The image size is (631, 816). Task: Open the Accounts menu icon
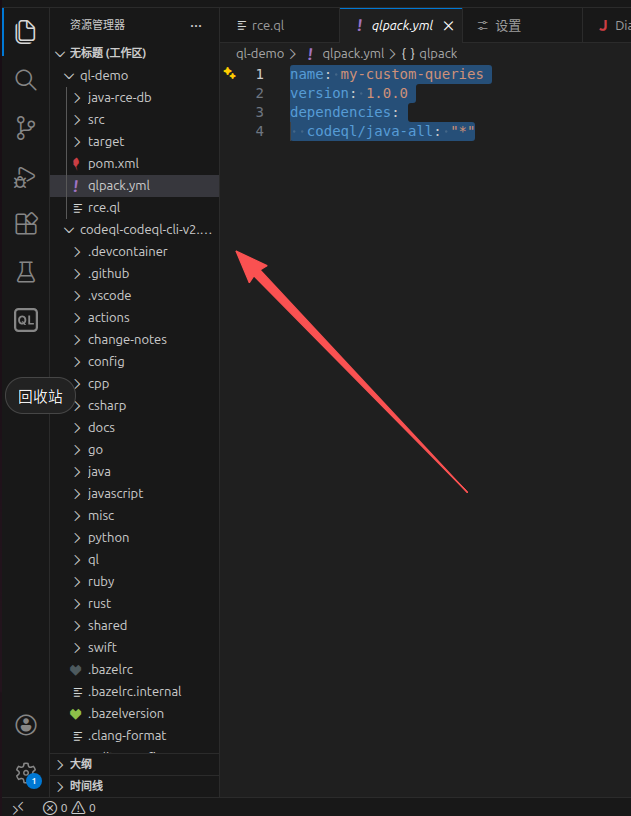click(26, 725)
